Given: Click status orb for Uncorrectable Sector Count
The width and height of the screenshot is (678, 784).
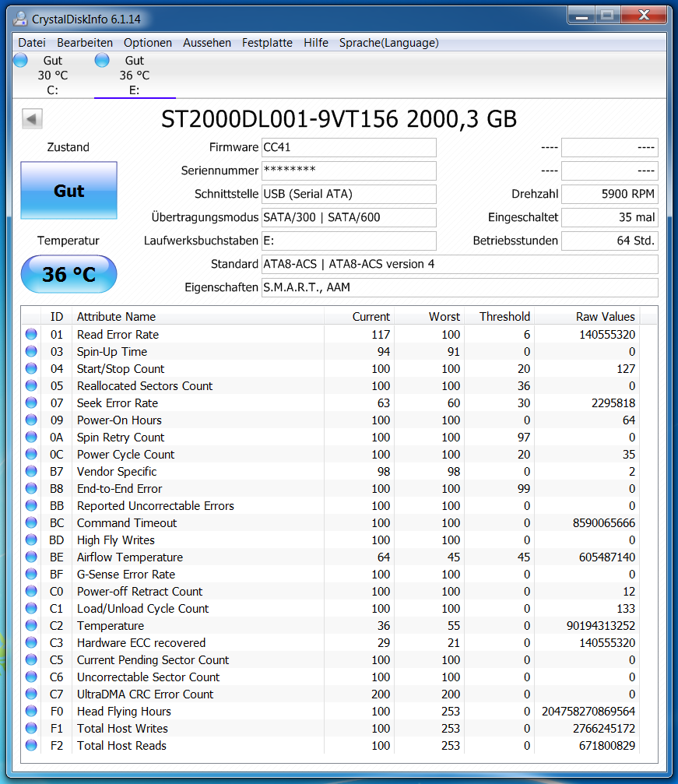Looking at the screenshot, I should (x=31, y=677).
